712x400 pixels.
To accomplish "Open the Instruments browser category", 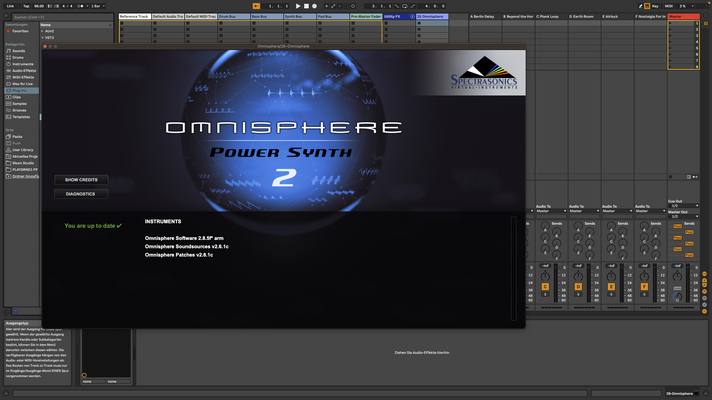I will tap(21, 64).
